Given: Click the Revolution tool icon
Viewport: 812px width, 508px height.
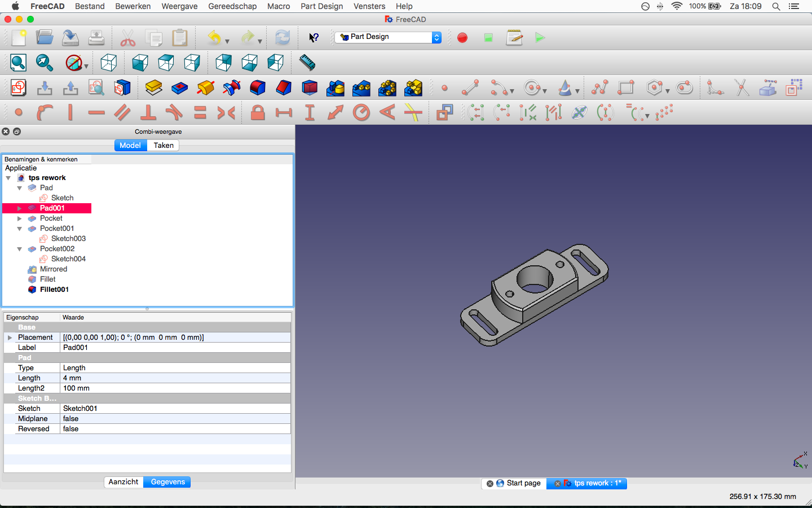Looking at the screenshot, I should 206,88.
